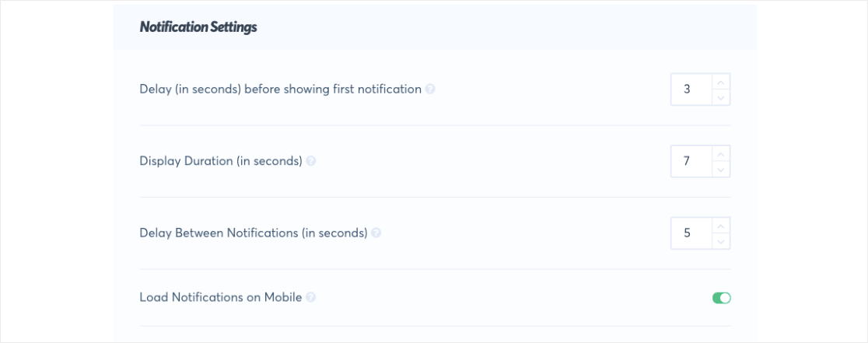Focus the first notification delay number field
Image resolution: width=868 pixels, height=343 pixels.
coord(691,89)
